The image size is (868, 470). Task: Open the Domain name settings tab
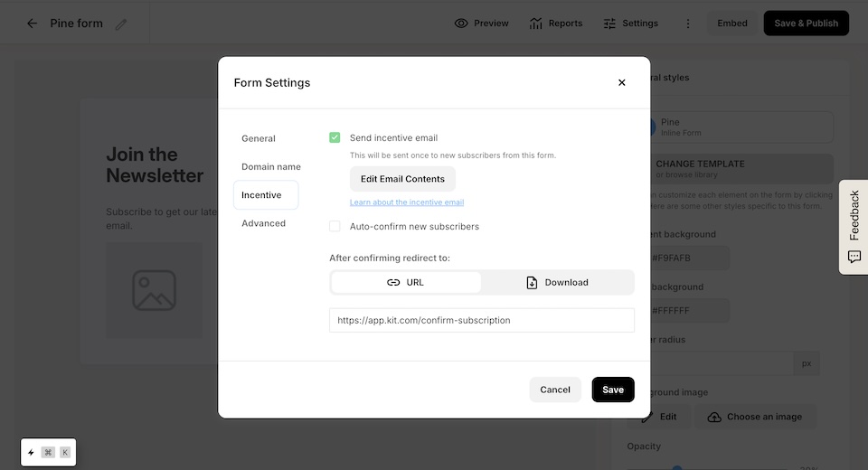click(271, 166)
